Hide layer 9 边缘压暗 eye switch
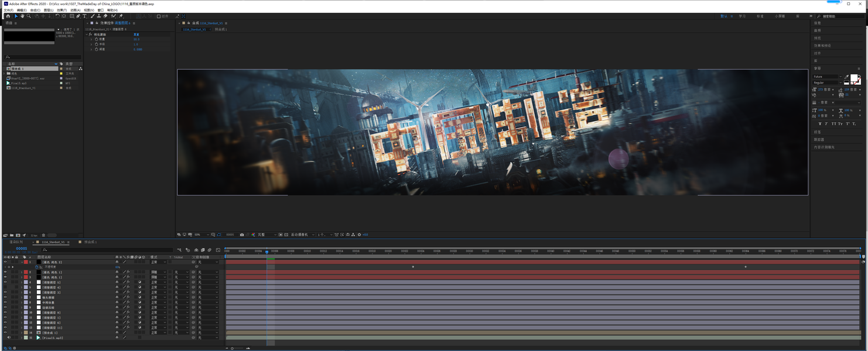868x351 pixels. (5, 307)
